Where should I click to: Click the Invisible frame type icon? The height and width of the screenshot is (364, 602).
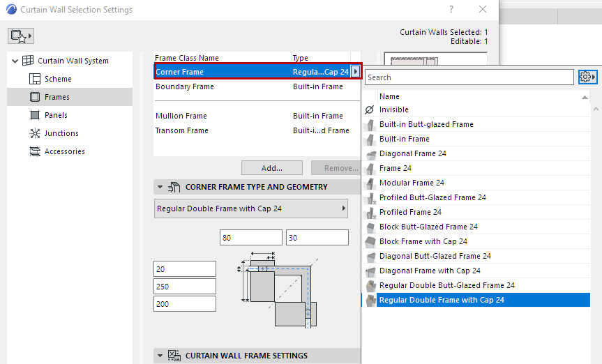coord(369,109)
